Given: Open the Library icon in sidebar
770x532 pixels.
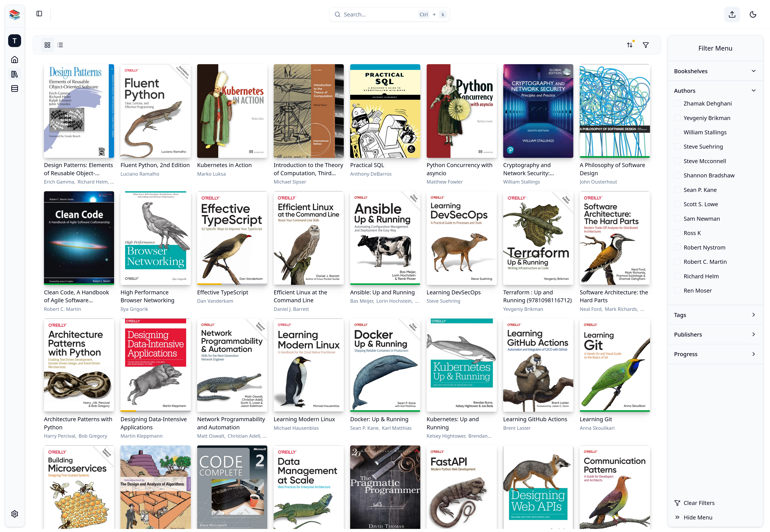Looking at the screenshot, I should tap(14, 74).
